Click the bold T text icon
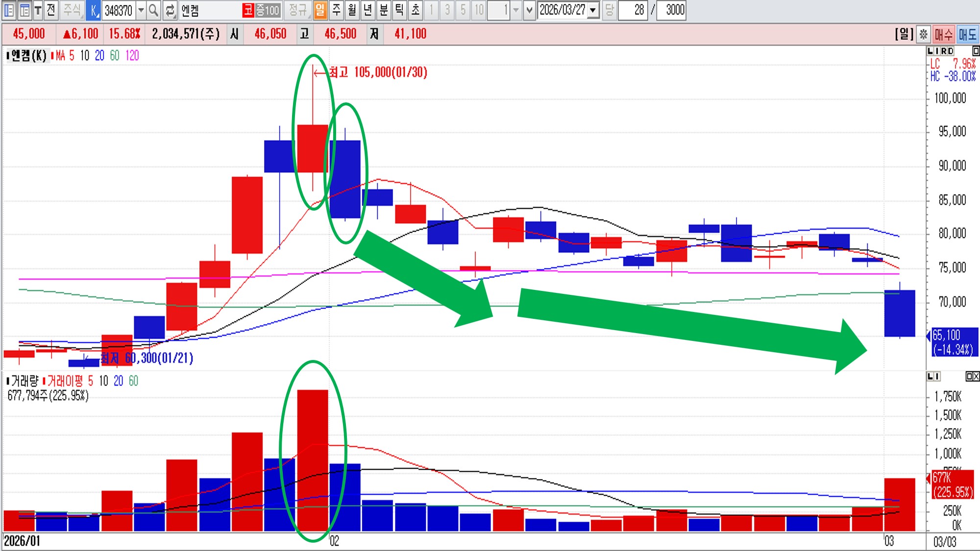 [x=38, y=10]
